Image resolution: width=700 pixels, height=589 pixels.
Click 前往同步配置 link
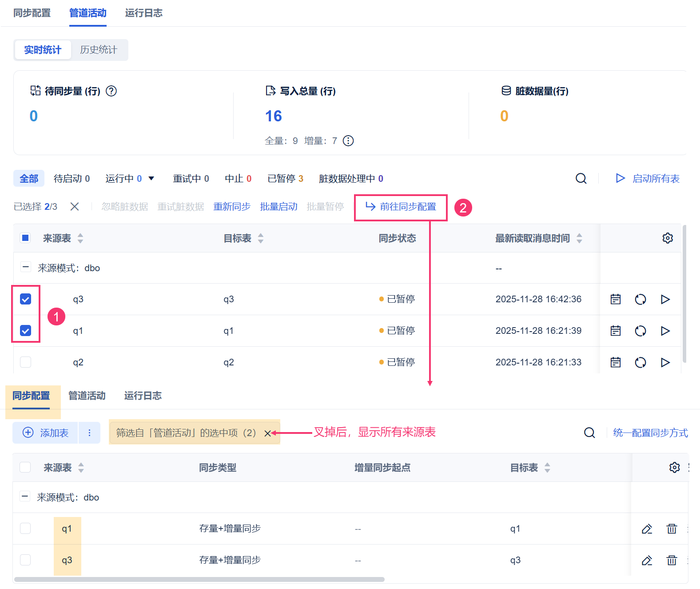[x=401, y=207]
